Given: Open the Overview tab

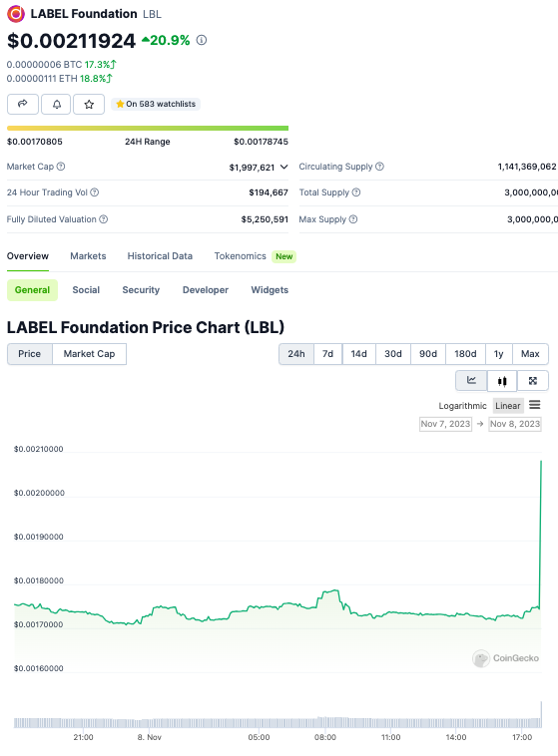Looking at the screenshot, I should click(28, 256).
